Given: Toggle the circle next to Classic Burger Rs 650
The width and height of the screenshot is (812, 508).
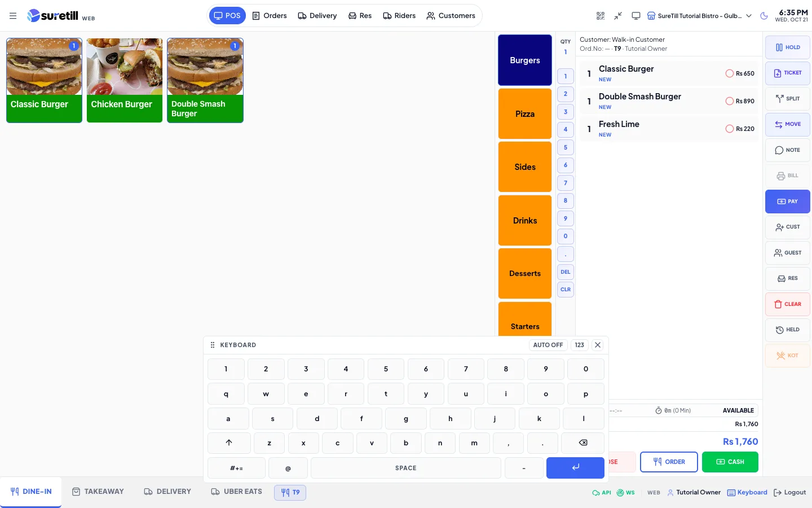Looking at the screenshot, I should (730, 73).
